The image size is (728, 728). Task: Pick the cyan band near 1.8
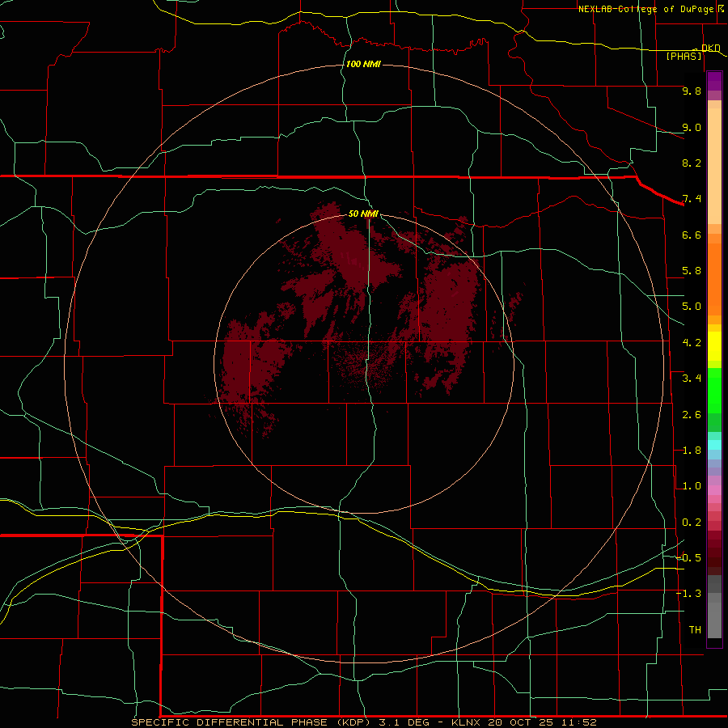714,445
